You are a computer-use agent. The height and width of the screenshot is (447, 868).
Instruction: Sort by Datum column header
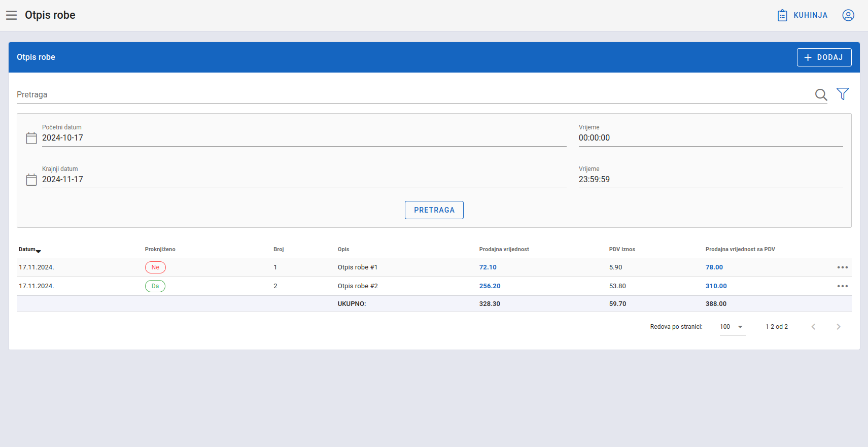tap(29, 250)
